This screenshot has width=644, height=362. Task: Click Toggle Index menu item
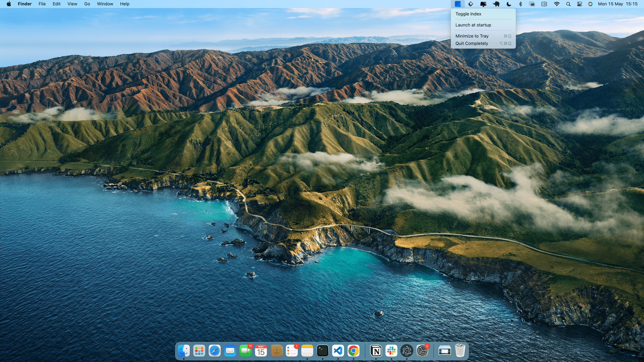(468, 14)
